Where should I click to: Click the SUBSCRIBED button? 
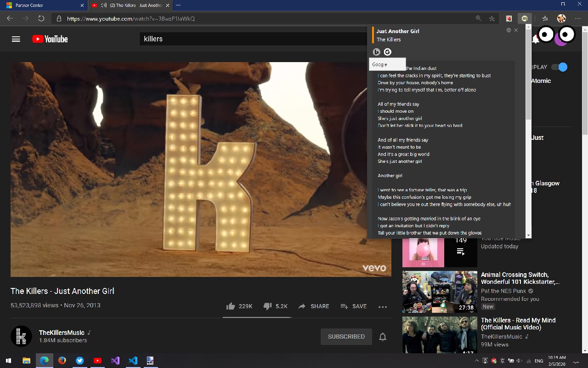point(346,337)
